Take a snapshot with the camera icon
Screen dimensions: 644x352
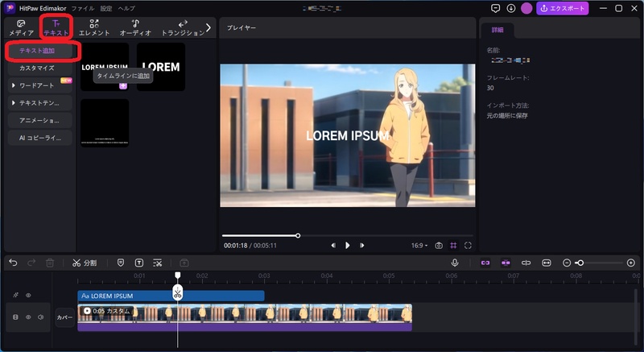coord(439,245)
